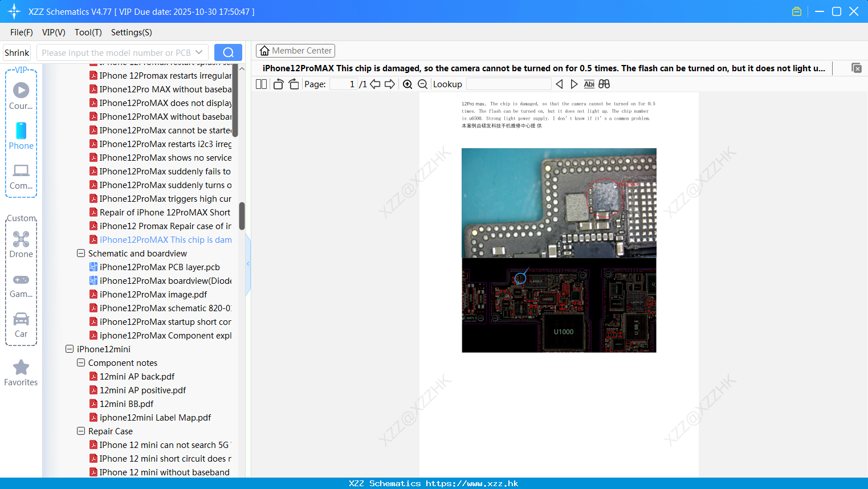Open the Course category in sidebar

pos(21,96)
